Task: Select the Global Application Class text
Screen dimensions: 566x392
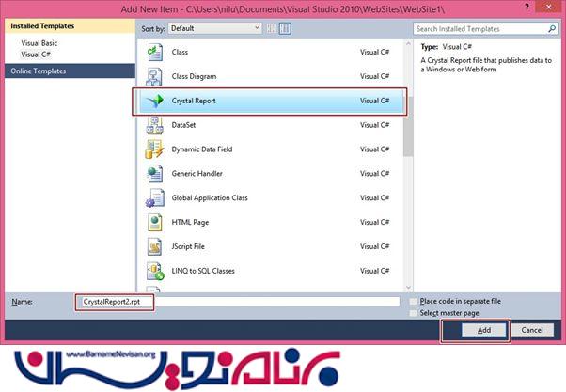Action: [210, 197]
